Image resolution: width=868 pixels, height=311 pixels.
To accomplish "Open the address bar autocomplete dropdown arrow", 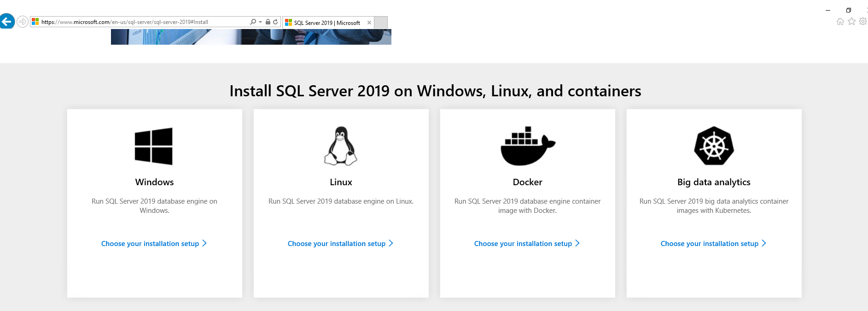I will point(260,22).
